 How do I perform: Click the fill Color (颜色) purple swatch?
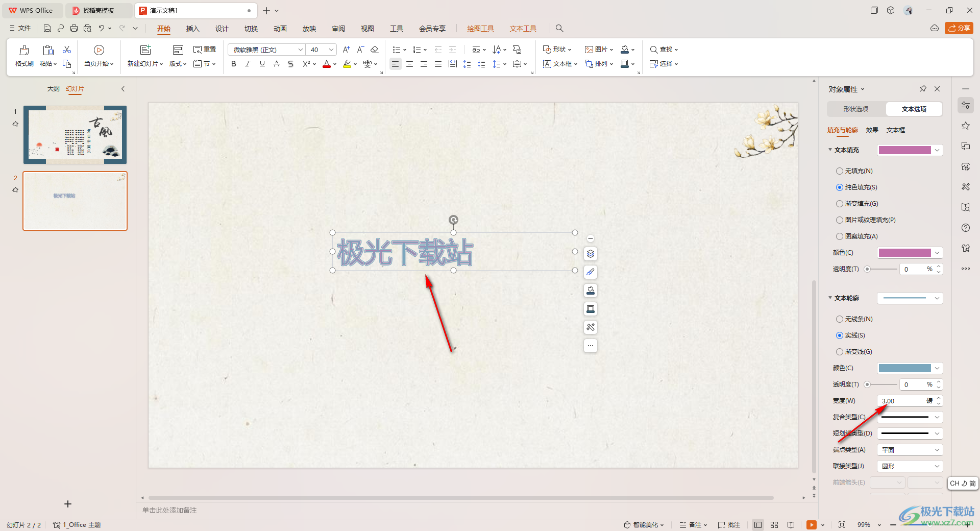pos(905,253)
